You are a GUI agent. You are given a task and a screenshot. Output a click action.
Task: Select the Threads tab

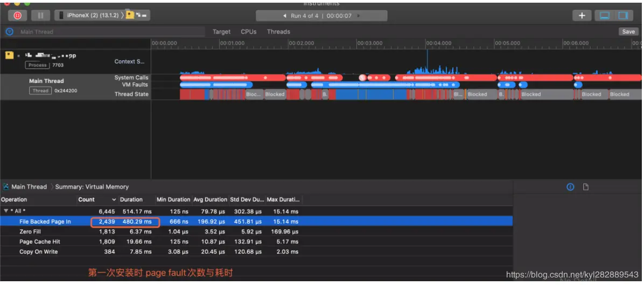coord(278,32)
